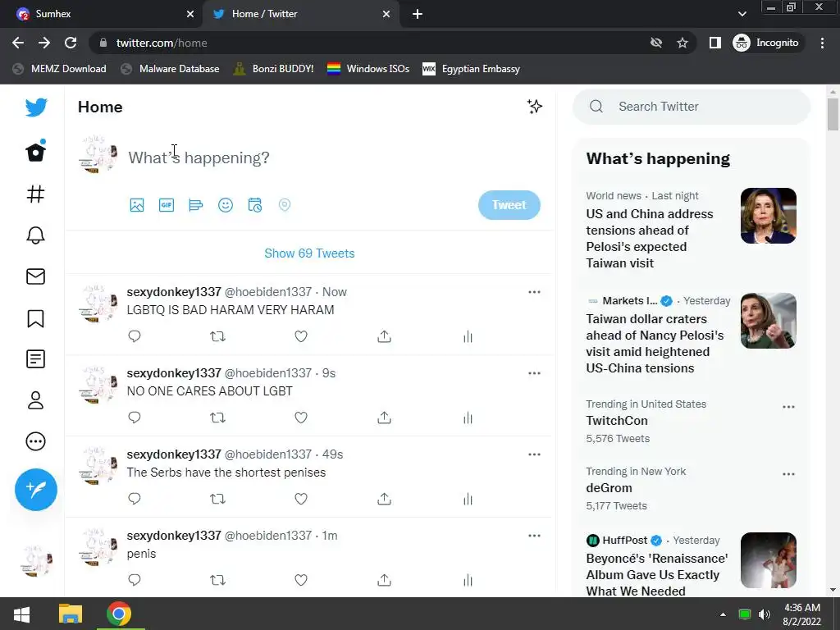The image size is (840, 630).
Task: Add a poll in tweet composer
Action: tap(195, 204)
